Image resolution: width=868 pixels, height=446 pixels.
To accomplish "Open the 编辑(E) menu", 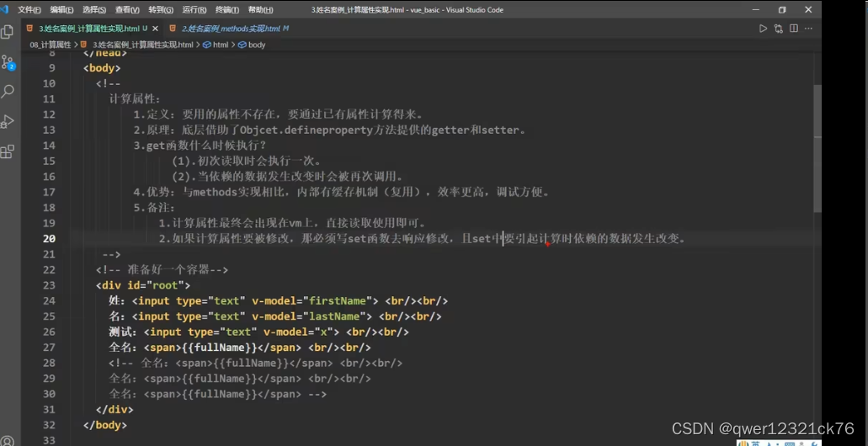I will (62, 10).
